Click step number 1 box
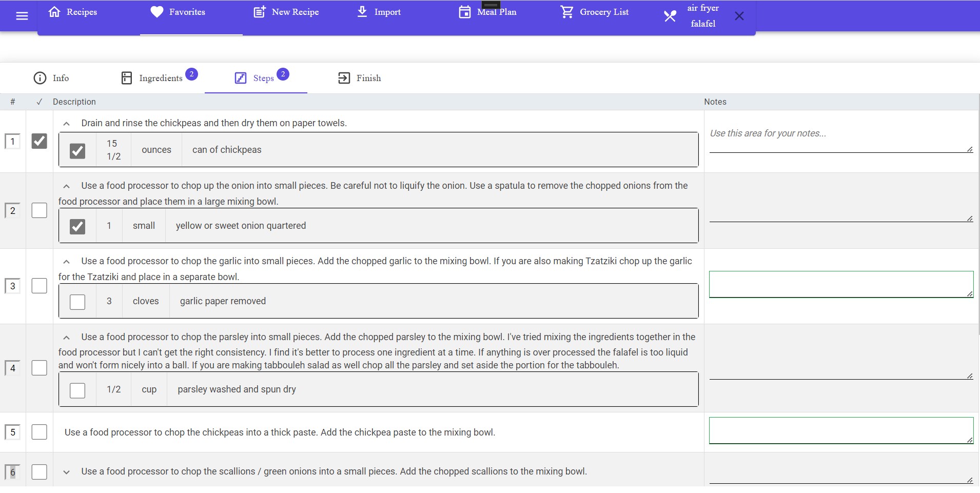The width and height of the screenshot is (980, 493). (13, 141)
